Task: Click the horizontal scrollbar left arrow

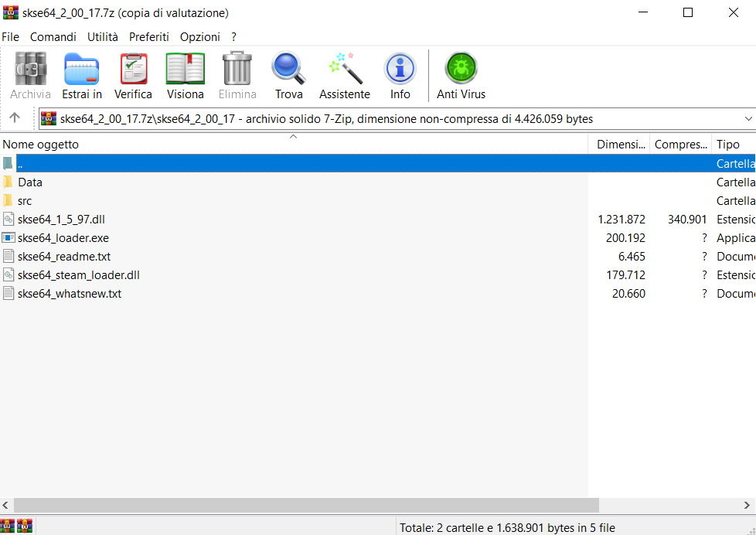Action: point(5,505)
